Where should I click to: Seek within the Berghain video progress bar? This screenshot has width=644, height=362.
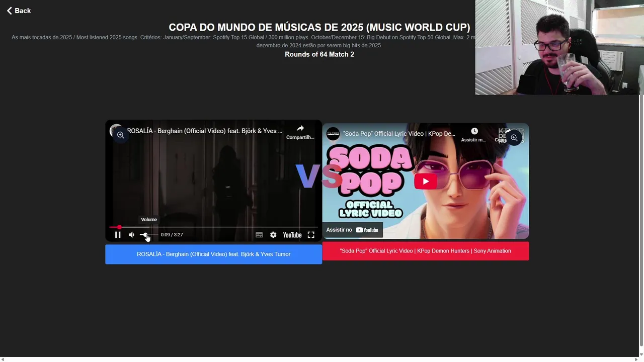point(213,227)
